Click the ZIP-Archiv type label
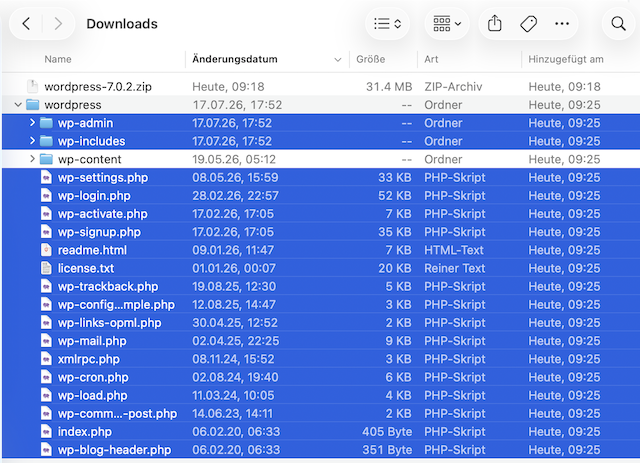Image resolution: width=640 pixels, height=463 pixels. (453, 87)
